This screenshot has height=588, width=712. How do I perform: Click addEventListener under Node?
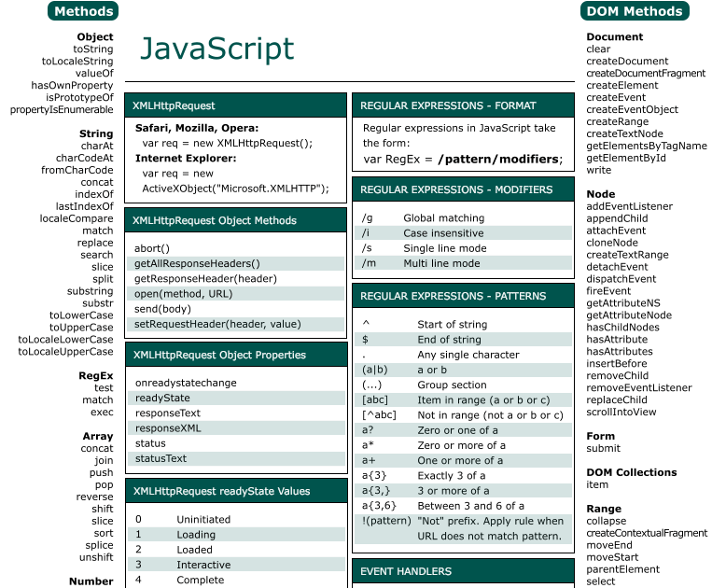(x=629, y=206)
